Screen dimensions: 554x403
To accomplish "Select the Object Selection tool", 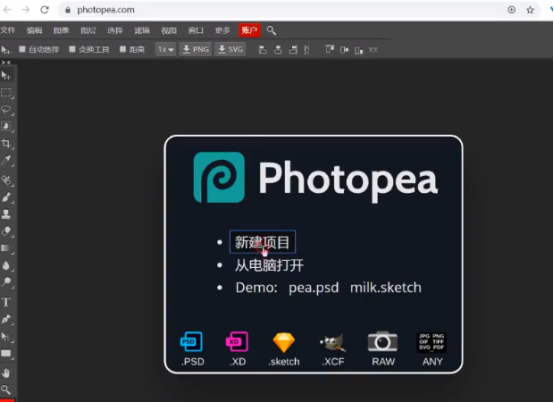I will click(x=6, y=126).
